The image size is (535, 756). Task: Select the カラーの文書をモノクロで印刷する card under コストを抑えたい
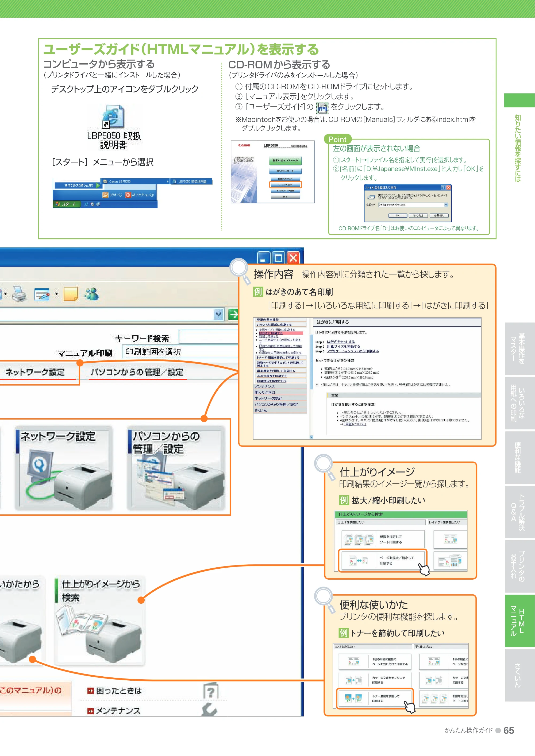[375, 680]
